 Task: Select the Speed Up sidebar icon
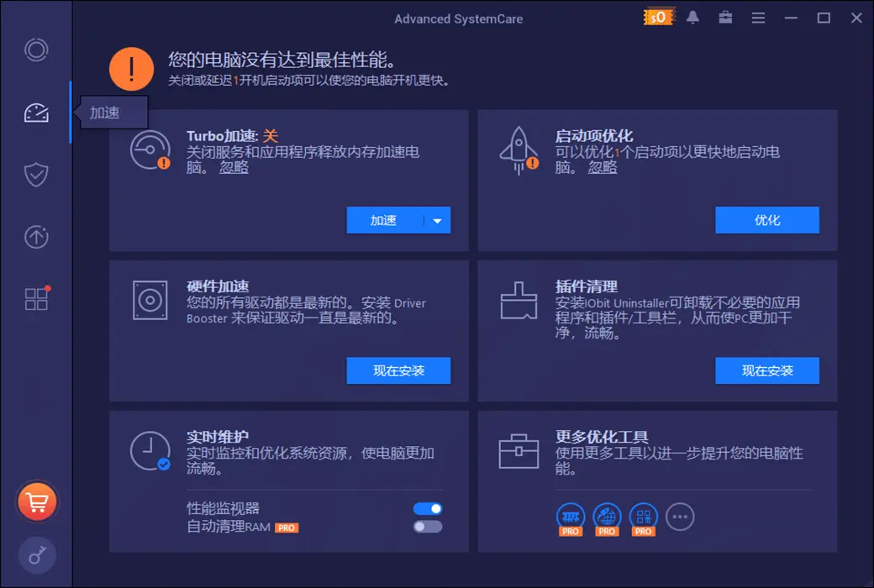36,113
